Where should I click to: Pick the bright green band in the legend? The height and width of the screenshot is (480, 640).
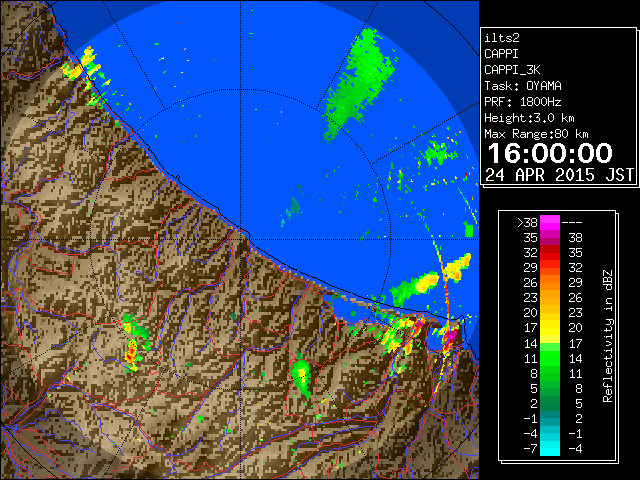550,358
